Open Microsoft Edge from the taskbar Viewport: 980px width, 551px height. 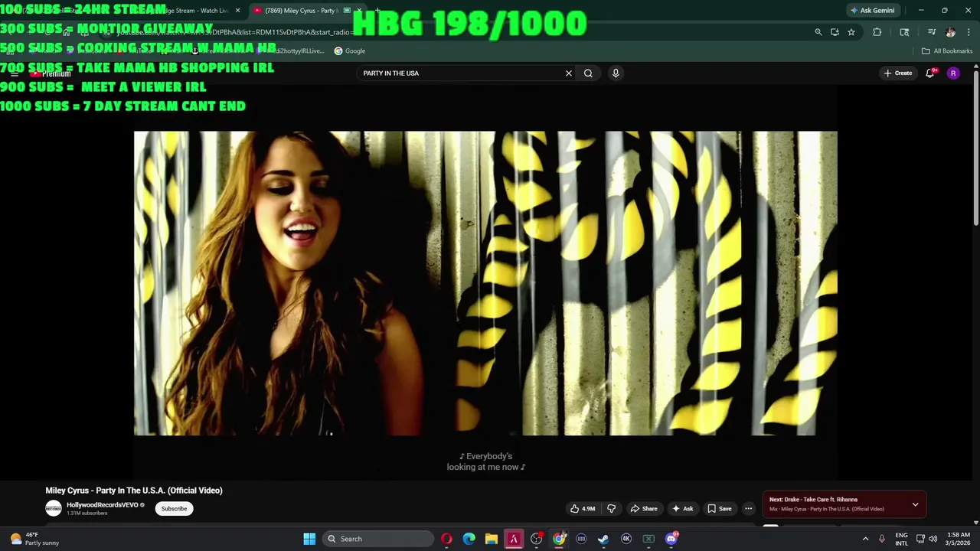pos(469,539)
